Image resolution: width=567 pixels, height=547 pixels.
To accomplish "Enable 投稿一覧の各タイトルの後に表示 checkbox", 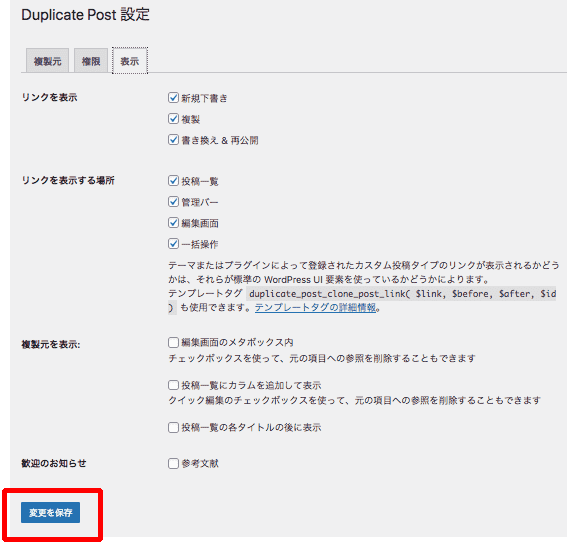I will pos(173,427).
